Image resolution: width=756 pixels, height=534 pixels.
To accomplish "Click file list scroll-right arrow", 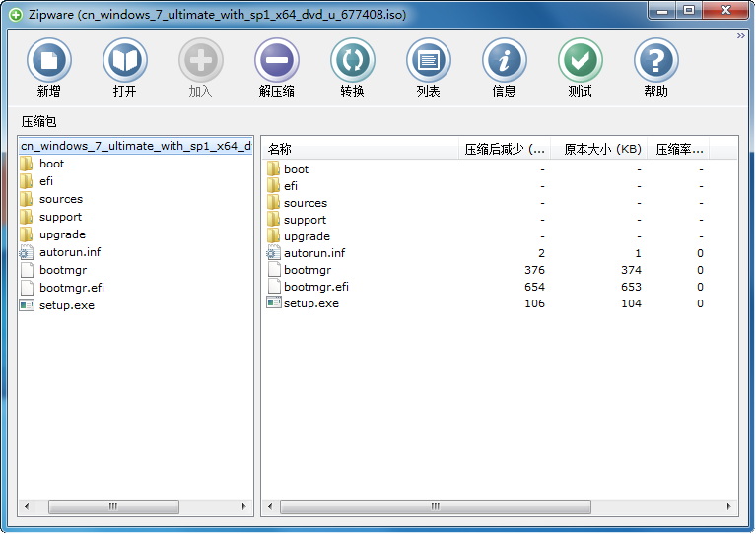I will [x=728, y=506].
